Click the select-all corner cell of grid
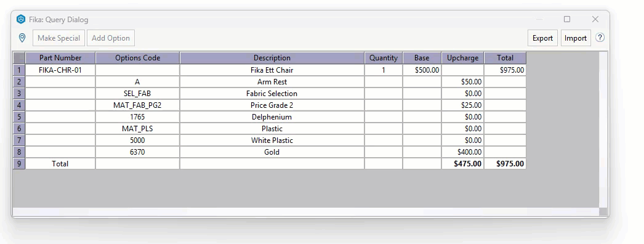 [x=19, y=58]
